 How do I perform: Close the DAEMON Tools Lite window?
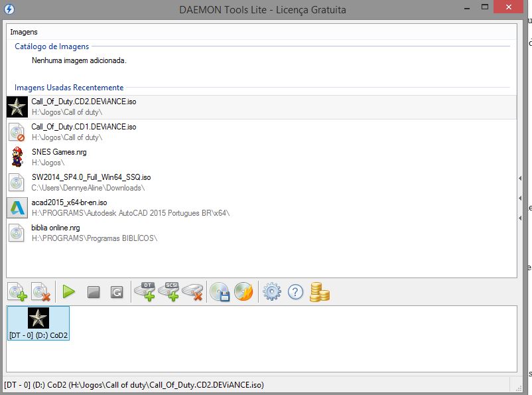(x=508, y=7)
